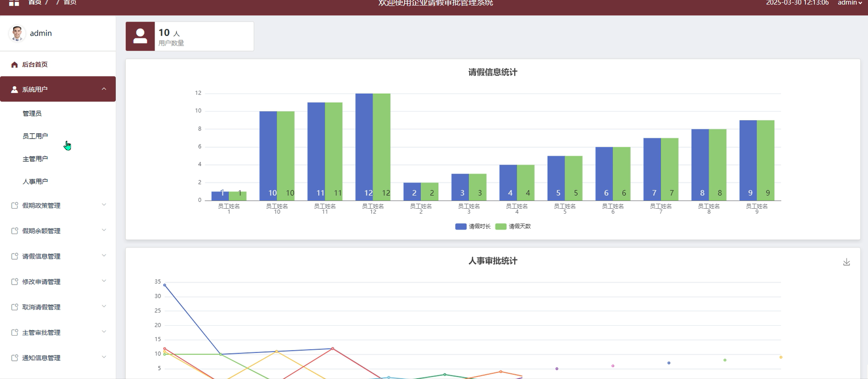Expand the 假期政策管理 chevron

pyautogui.click(x=104, y=205)
